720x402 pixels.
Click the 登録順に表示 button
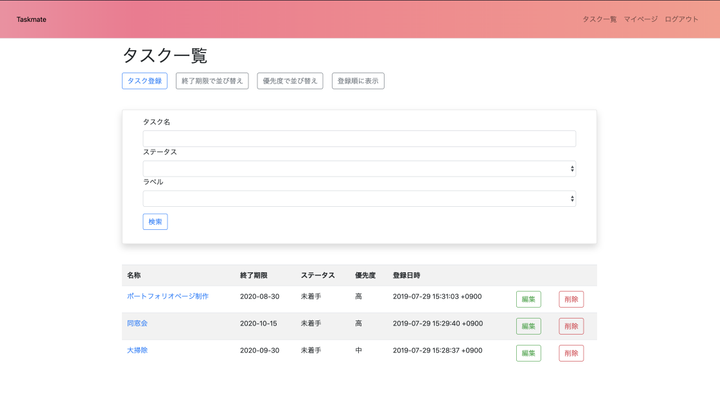coord(358,81)
